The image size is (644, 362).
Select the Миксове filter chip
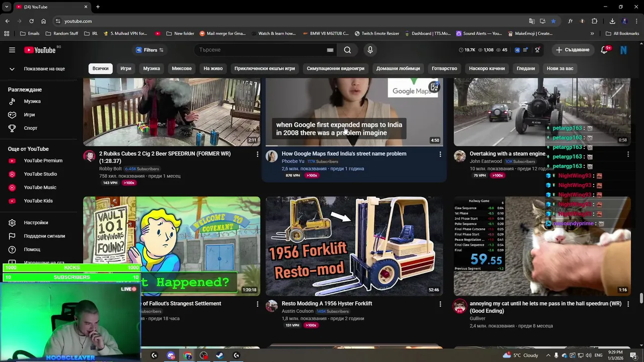(182, 68)
